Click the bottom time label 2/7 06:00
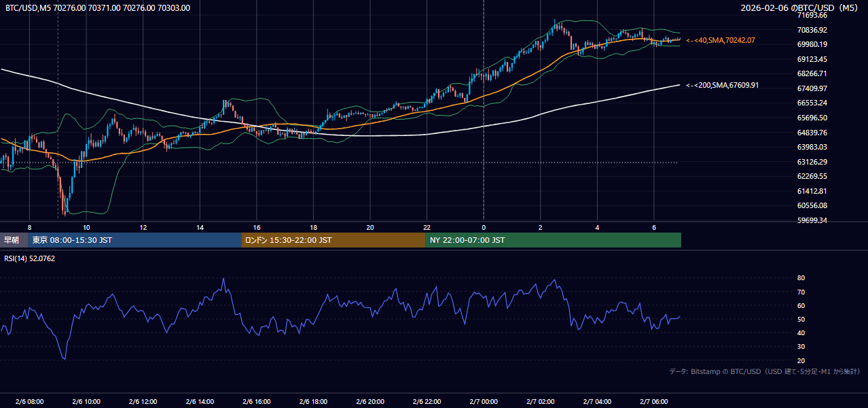The image size is (868, 408). pyautogui.click(x=654, y=401)
